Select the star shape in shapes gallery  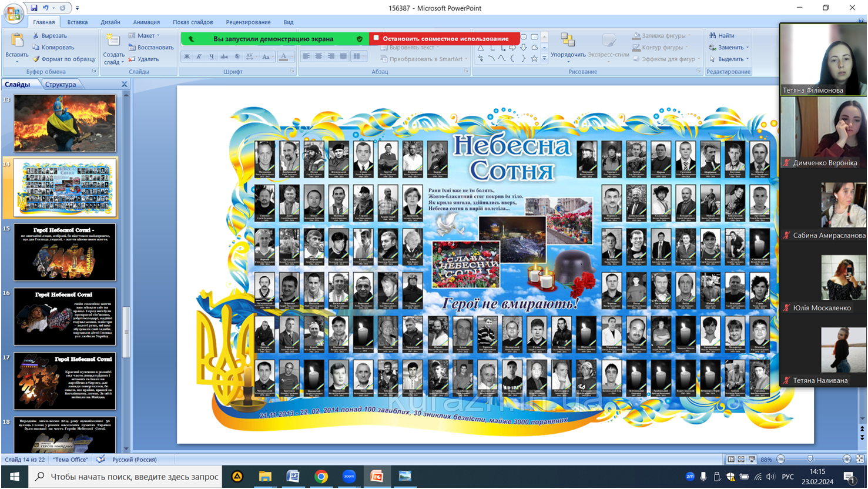534,58
